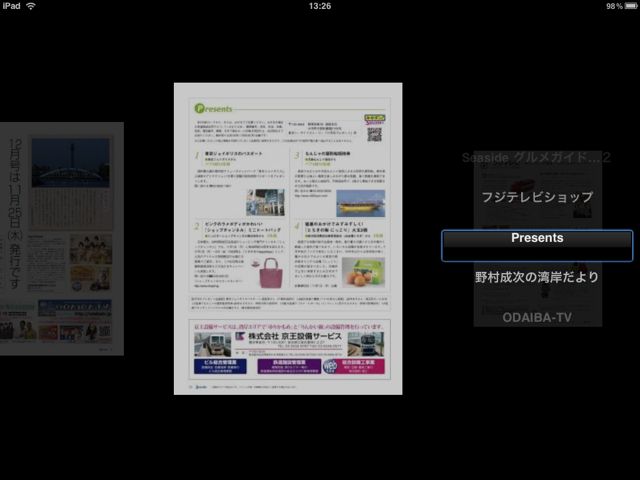Open the center Presents page thumbnail

288,239
